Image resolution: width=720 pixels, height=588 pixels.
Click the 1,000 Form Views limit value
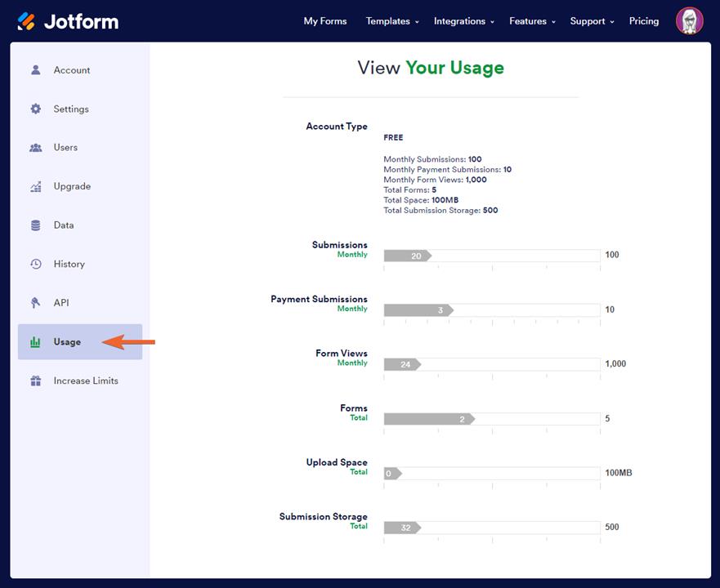coord(615,363)
